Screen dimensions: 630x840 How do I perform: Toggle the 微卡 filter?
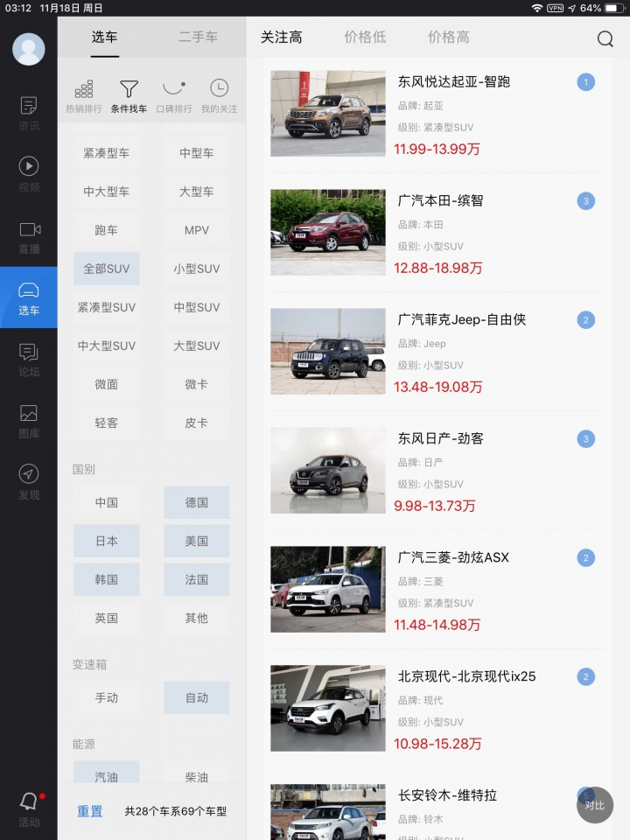point(197,385)
